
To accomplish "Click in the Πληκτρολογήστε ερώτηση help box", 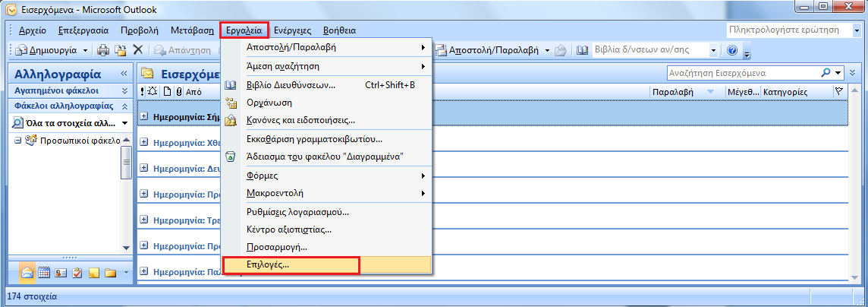I will point(789,30).
